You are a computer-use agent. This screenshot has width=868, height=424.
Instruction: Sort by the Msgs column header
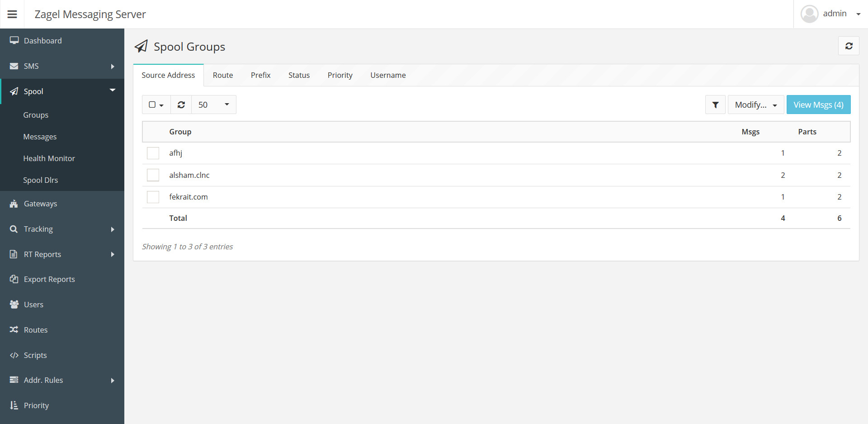[x=750, y=132]
